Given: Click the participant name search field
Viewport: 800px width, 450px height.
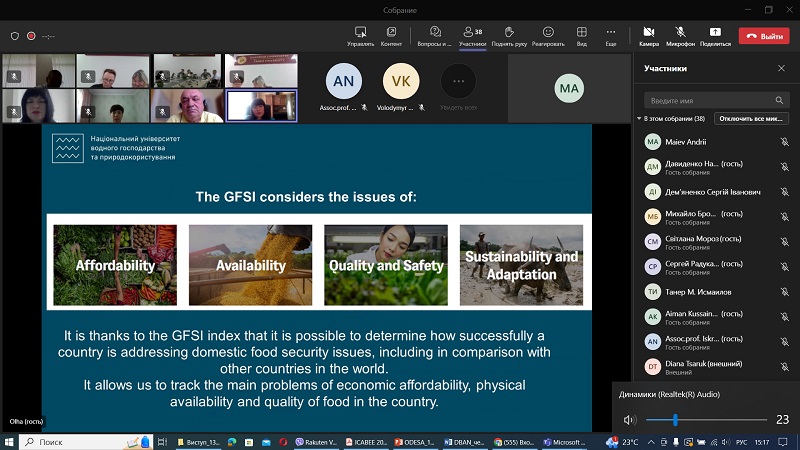Looking at the screenshot, I should (x=708, y=100).
